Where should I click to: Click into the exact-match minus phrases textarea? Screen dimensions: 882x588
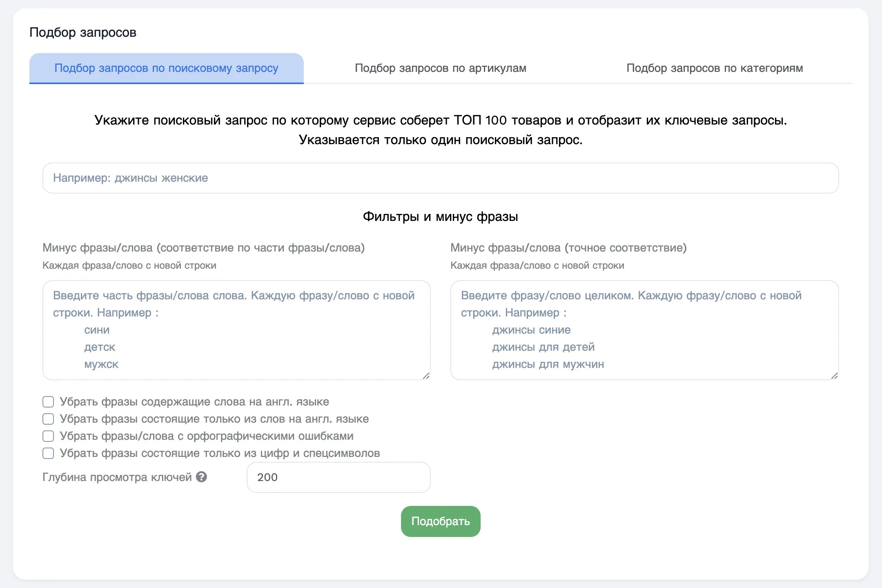coord(644,330)
